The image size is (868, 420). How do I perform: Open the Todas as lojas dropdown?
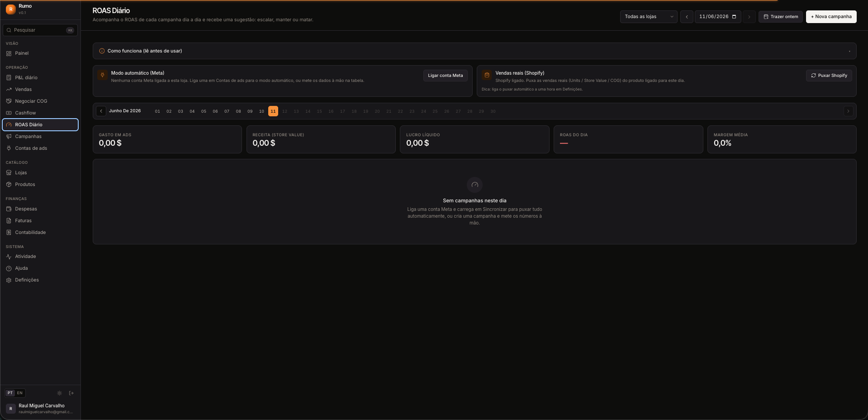coord(649,17)
